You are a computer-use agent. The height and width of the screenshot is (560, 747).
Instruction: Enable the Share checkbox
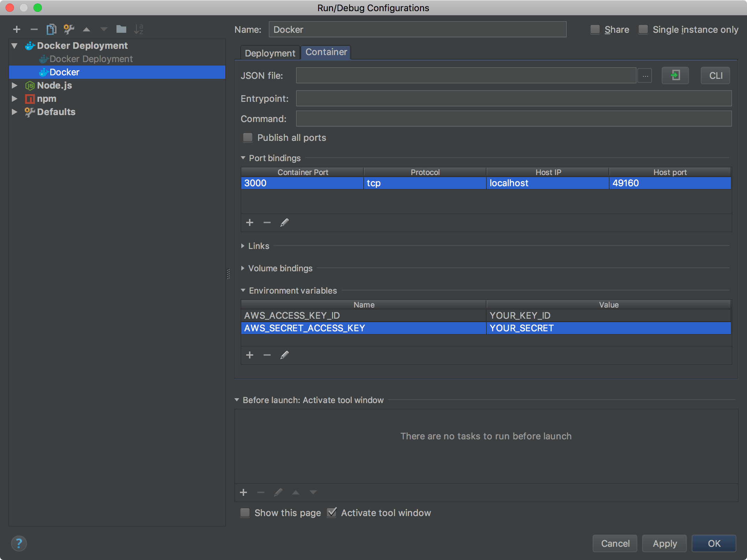[x=595, y=29]
